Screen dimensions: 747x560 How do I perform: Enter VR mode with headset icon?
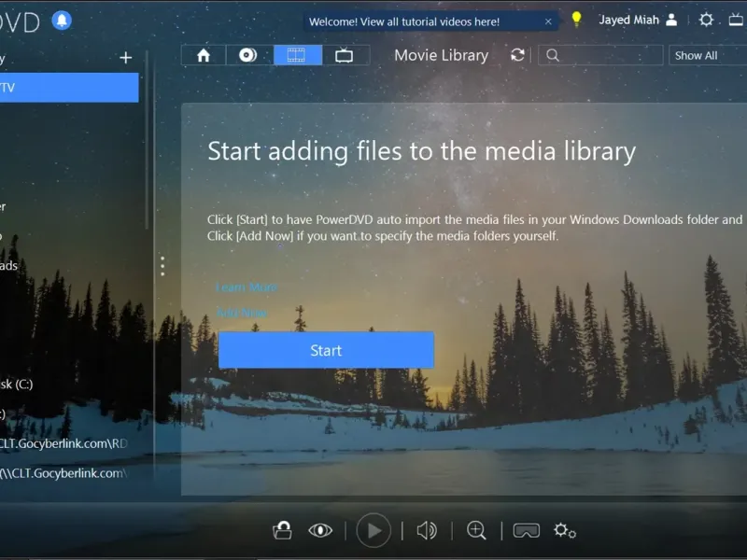point(527,530)
